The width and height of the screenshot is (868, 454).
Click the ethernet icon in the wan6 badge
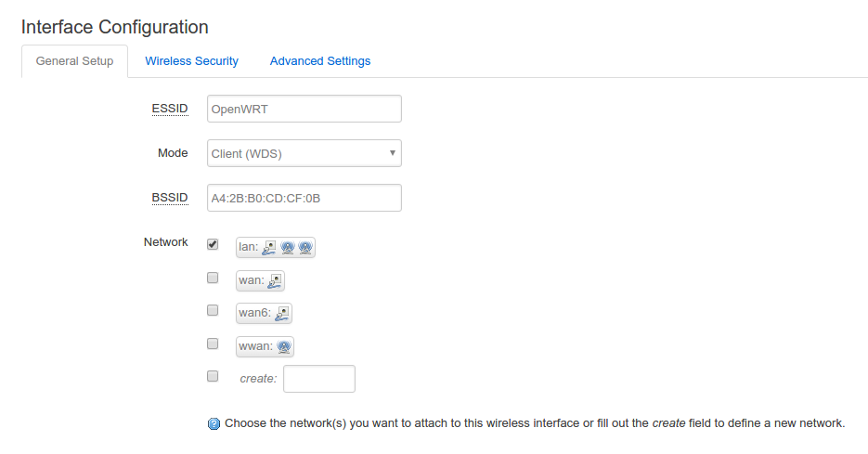[282, 314]
